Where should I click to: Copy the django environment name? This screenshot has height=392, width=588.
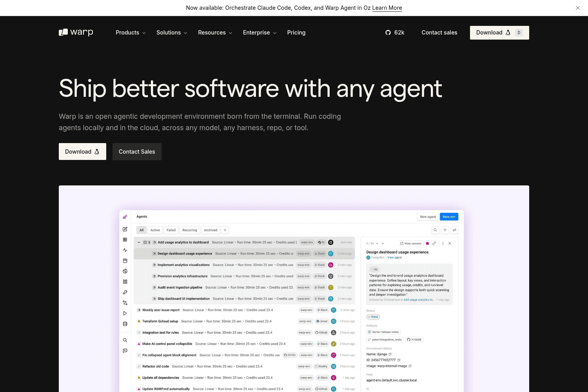tap(390, 354)
